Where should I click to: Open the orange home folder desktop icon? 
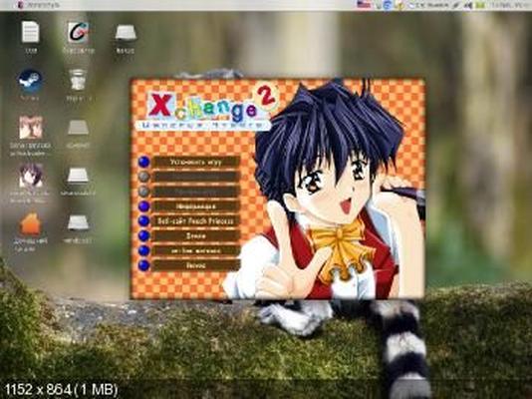(x=30, y=224)
